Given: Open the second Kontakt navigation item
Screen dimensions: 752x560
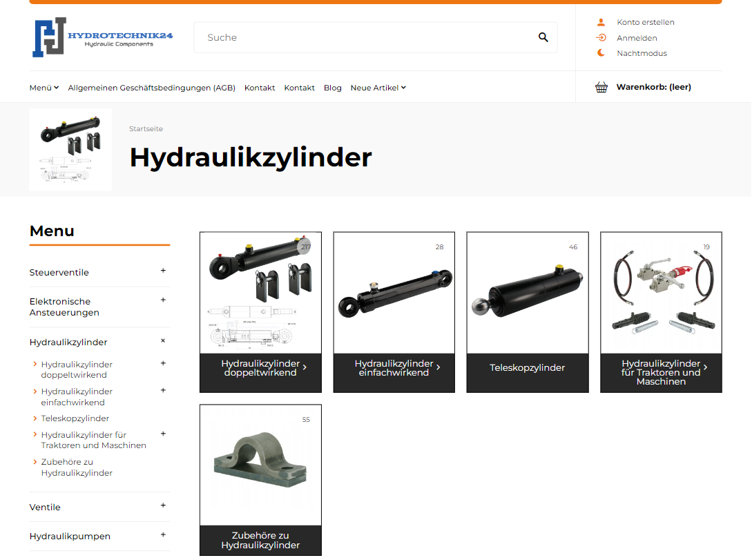Looking at the screenshot, I should [299, 88].
